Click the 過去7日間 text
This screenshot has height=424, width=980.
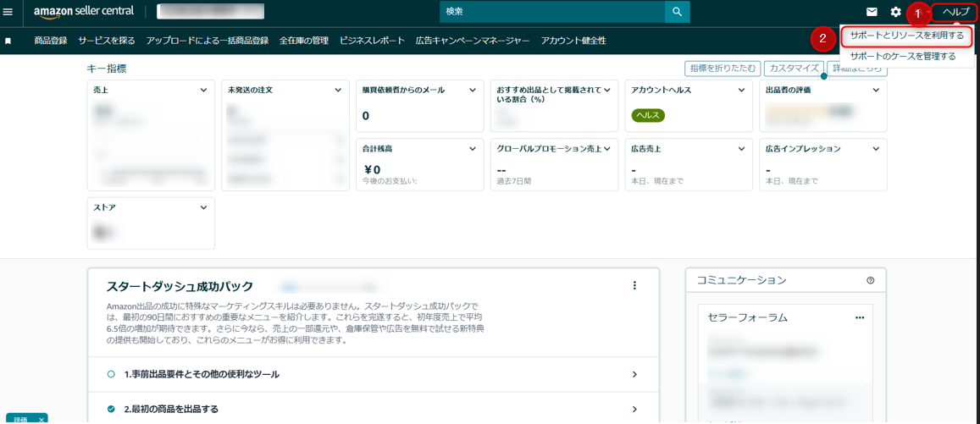pos(513,181)
